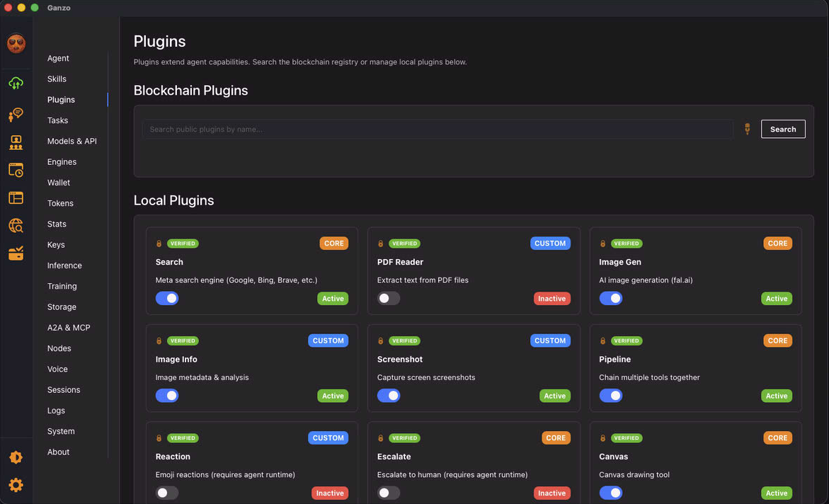Click the wallet checkmark sidebar icon
Viewport: 829px width, 504px height.
click(16, 253)
